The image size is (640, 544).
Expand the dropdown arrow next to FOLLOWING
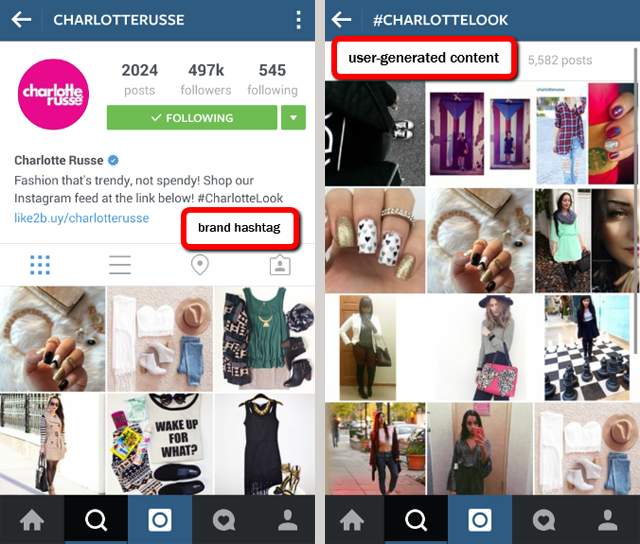click(x=293, y=118)
